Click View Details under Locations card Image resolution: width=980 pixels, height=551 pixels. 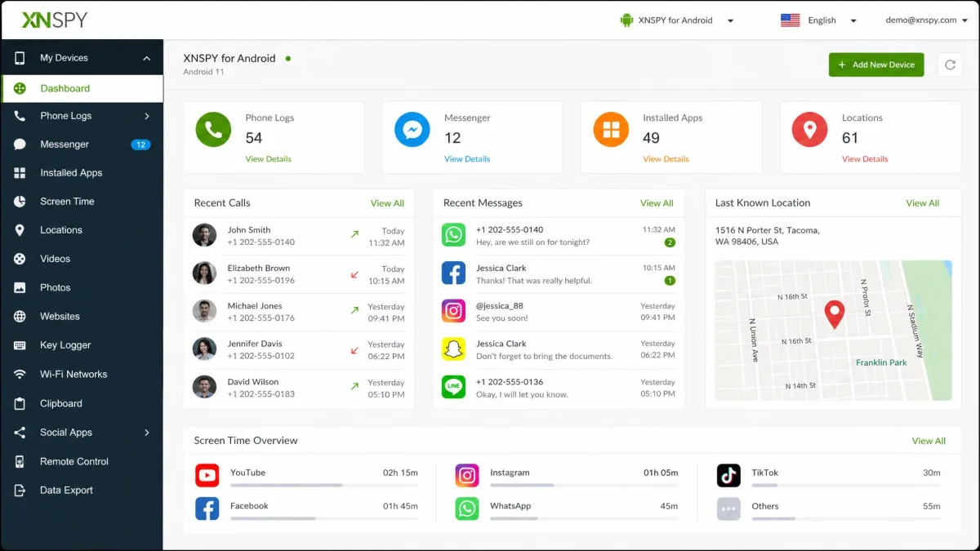click(x=865, y=159)
